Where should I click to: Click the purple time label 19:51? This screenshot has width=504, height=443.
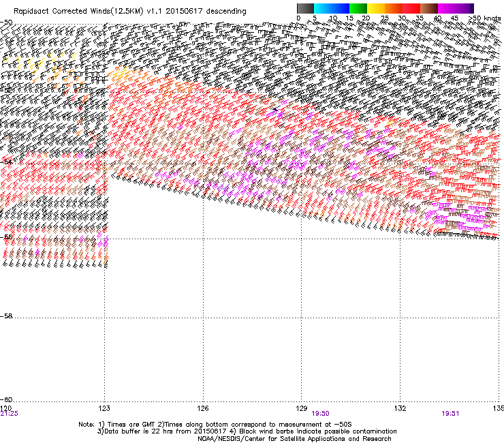coord(450,414)
